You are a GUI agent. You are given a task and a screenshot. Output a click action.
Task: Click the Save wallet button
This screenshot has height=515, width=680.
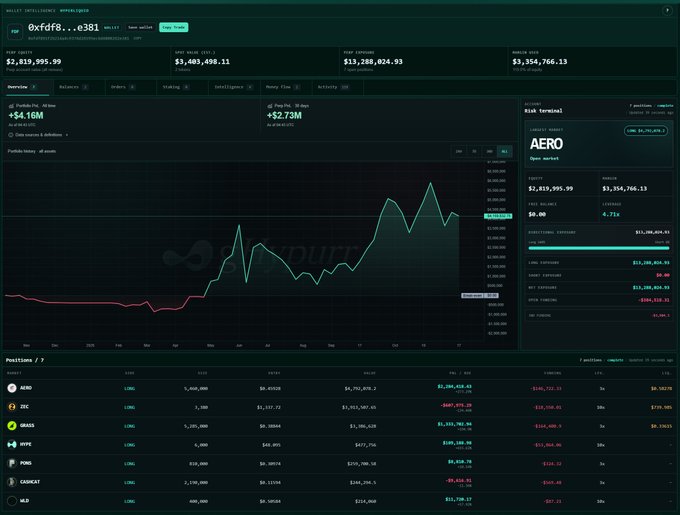click(141, 27)
